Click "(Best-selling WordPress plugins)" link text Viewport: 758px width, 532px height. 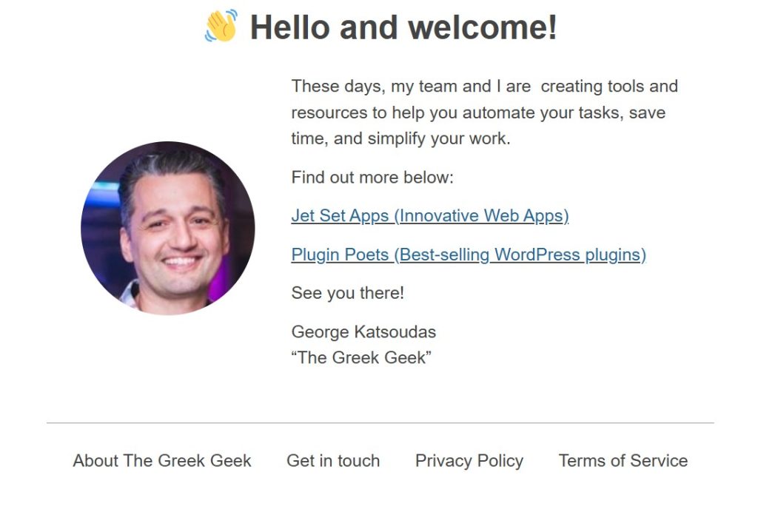(x=520, y=255)
